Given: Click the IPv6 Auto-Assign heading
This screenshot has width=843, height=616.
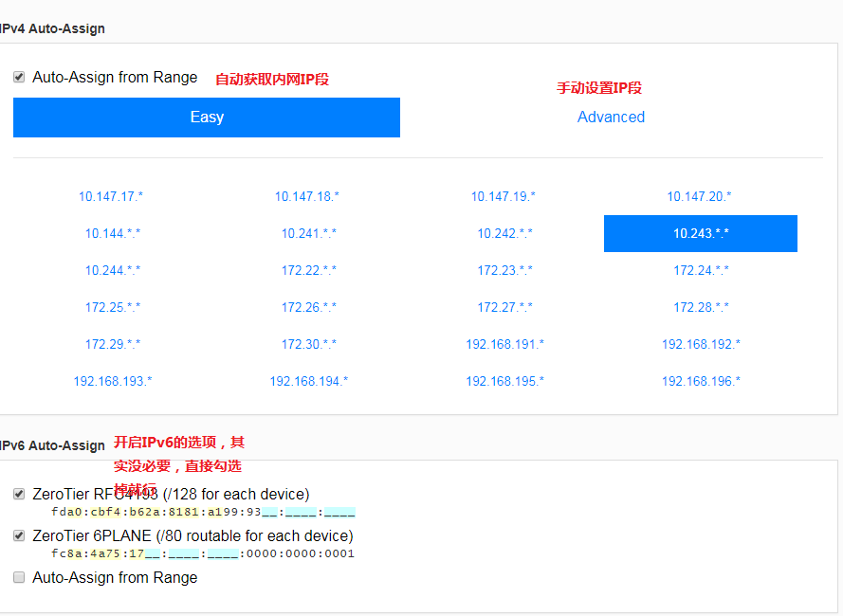Looking at the screenshot, I should (x=52, y=445).
